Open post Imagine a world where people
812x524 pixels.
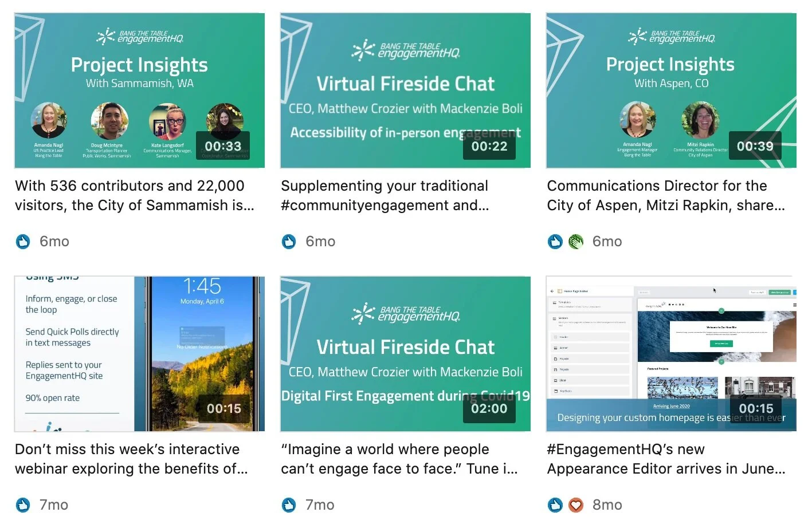(399, 459)
